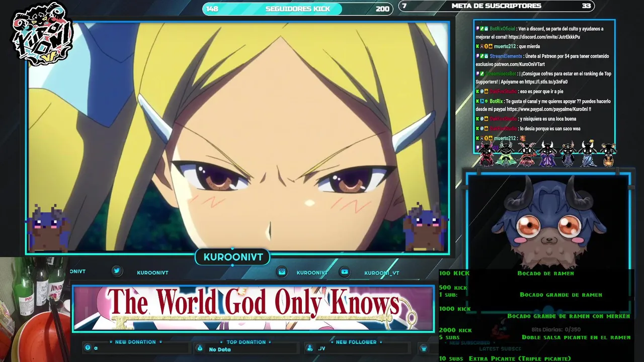
Task: Click the StreamElements username in chat
Action: tap(506, 56)
